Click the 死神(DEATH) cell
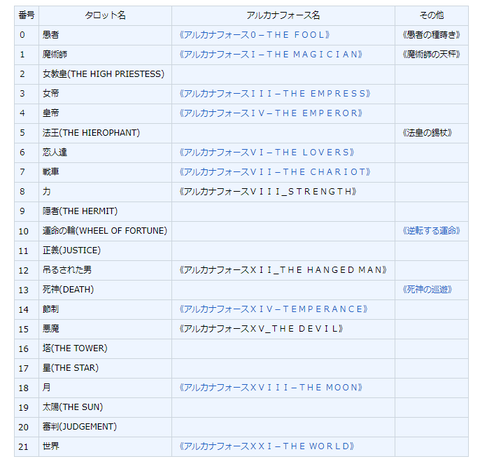 pyautogui.click(x=105, y=290)
